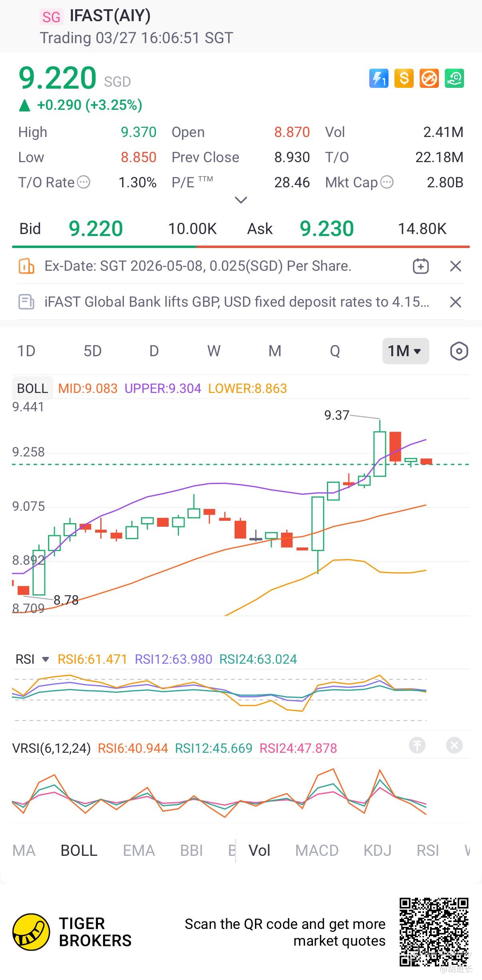Open the iFAST Global Bank news headline

(237, 302)
